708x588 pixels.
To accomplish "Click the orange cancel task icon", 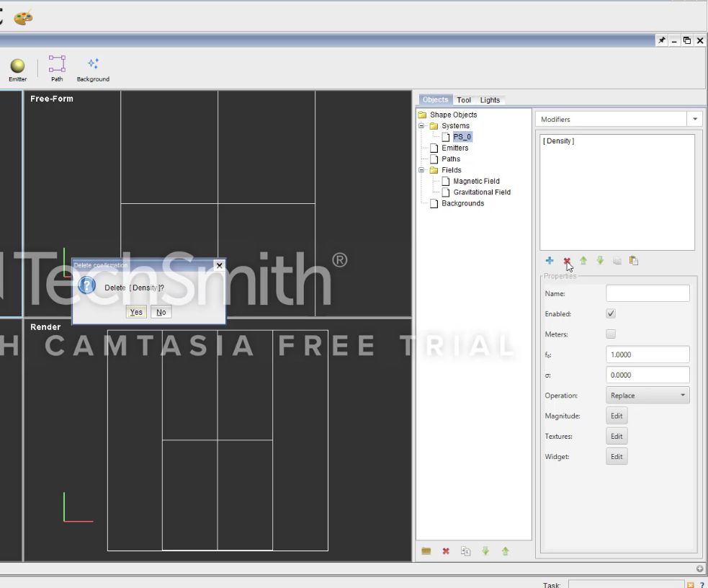I will 691,585.
